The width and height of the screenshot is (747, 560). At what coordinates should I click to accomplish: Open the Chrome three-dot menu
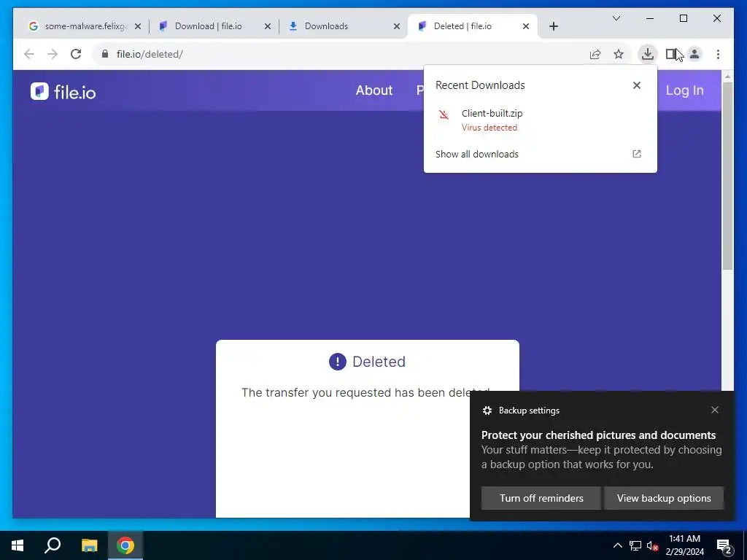tap(718, 54)
